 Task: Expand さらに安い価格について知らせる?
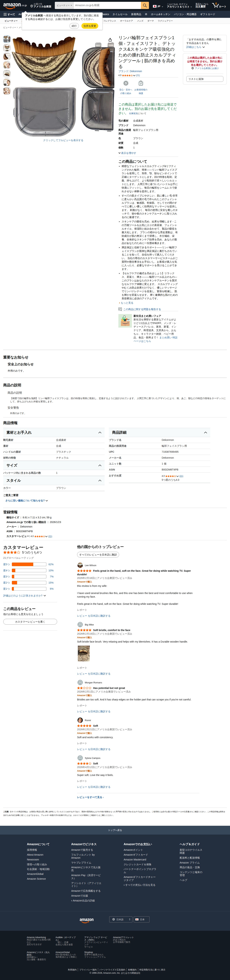(x=27, y=501)
